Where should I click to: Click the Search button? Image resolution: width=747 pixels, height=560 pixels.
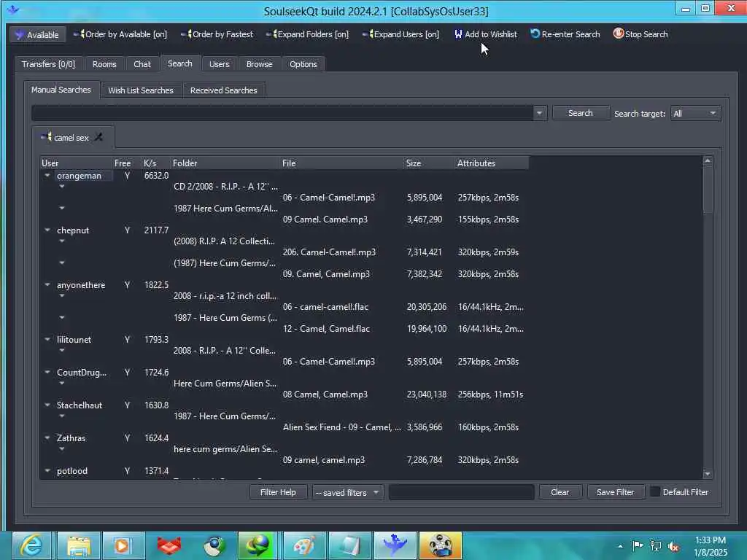click(580, 113)
